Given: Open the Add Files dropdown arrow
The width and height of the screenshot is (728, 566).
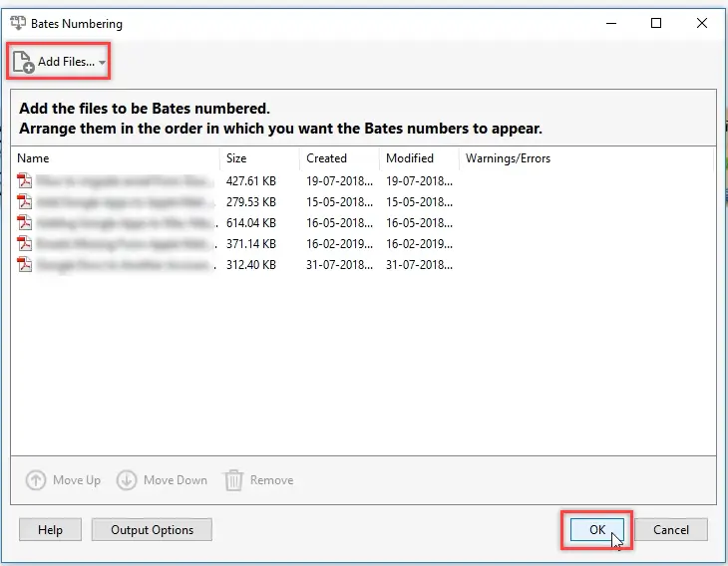Looking at the screenshot, I should (x=102, y=62).
